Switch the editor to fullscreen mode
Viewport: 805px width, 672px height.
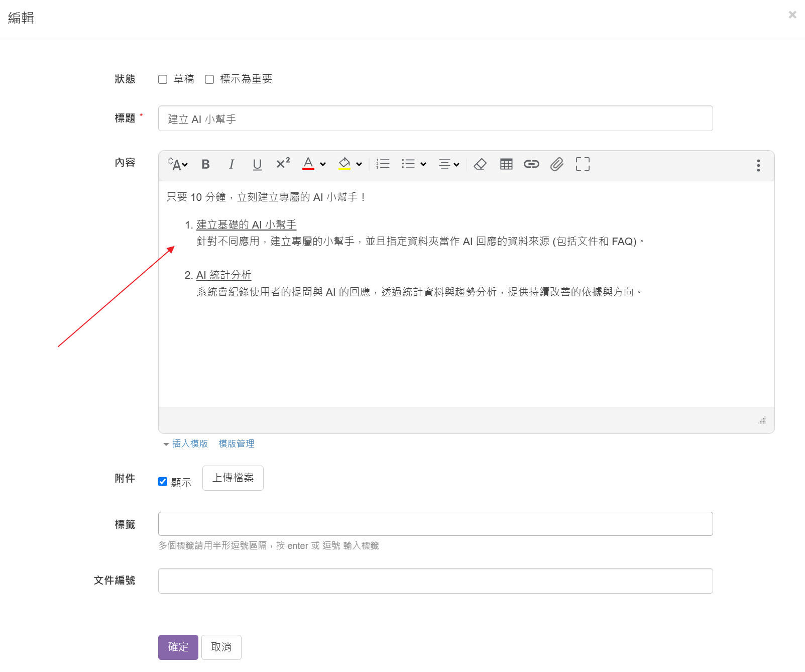pyautogui.click(x=583, y=164)
